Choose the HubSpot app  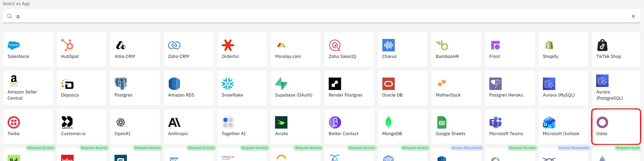coord(82,49)
